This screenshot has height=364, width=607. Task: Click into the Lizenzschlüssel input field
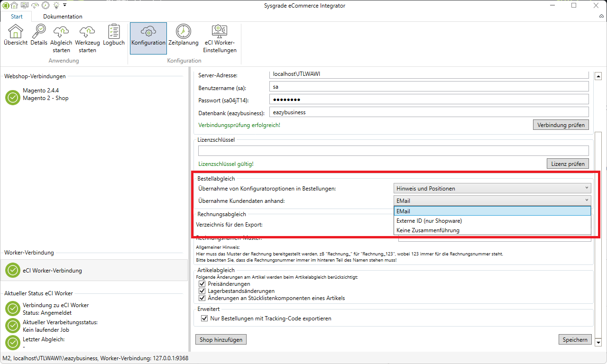[x=393, y=151]
